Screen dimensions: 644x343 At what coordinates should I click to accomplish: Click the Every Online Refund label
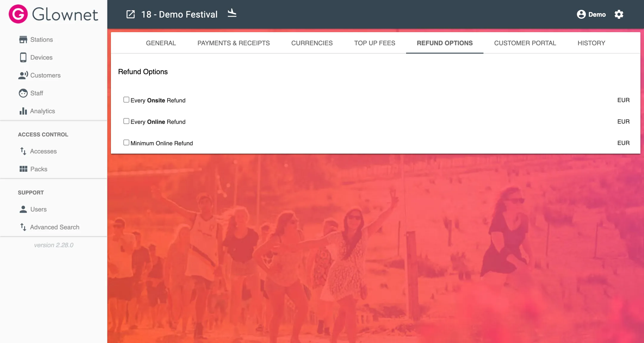(x=158, y=122)
